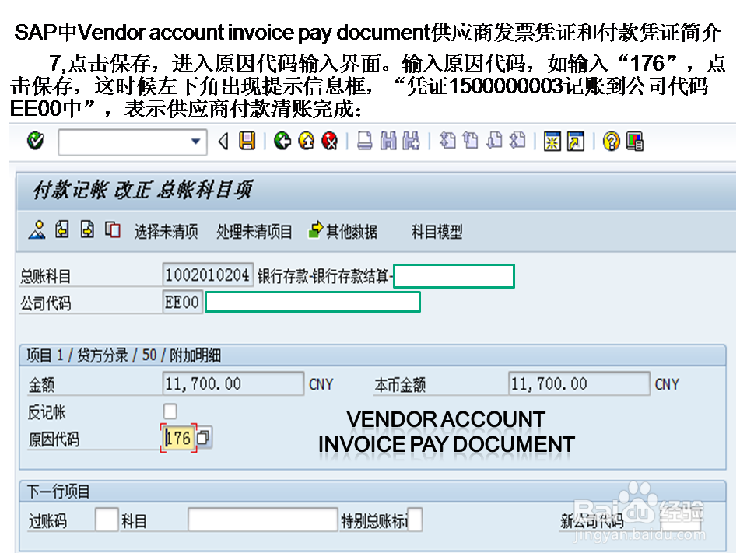Click the Create Shortcut icon
Screen dimensions: 747x560
(576, 142)
